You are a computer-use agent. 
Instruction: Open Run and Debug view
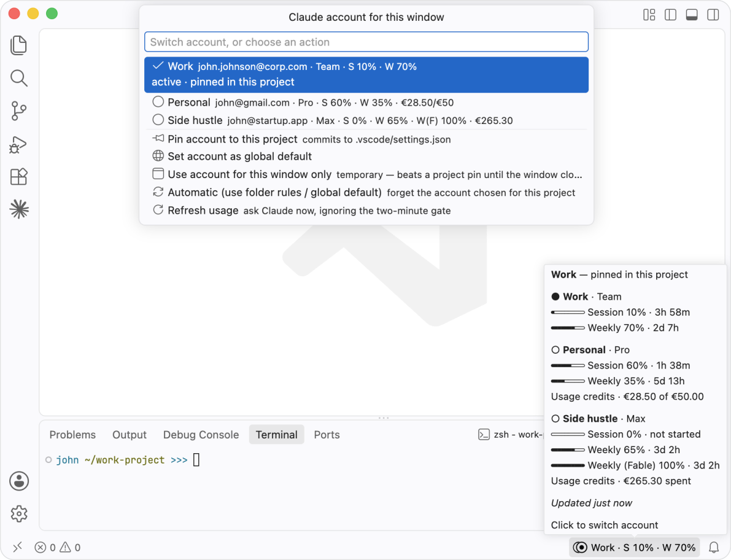click(18, 144)
